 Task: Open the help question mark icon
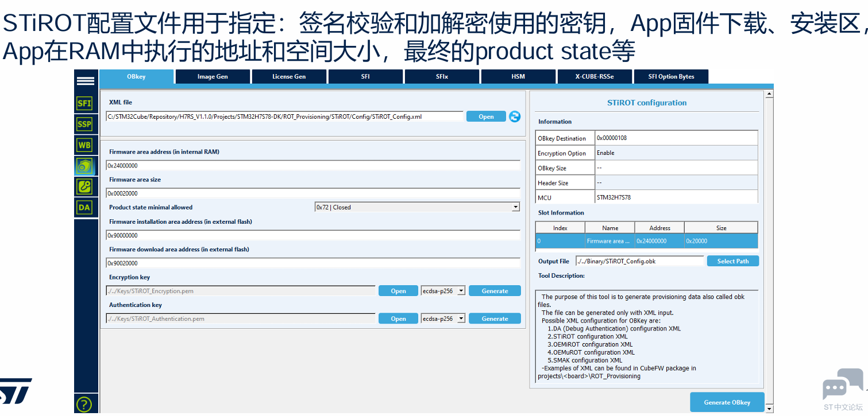click(84, 404)
